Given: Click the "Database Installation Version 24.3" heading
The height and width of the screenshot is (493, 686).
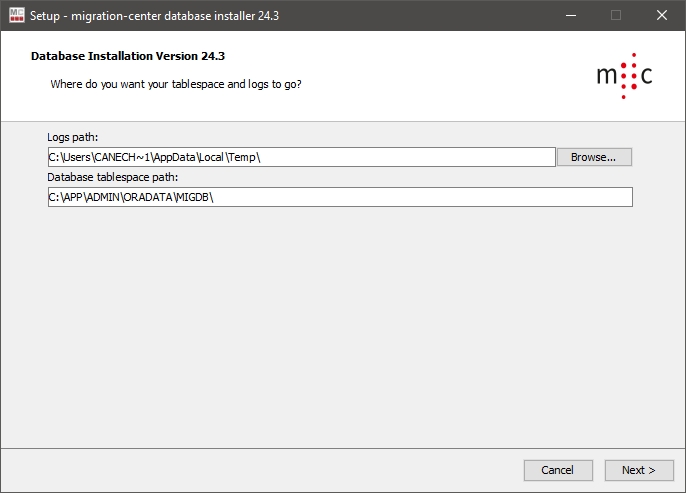Looking at the screenshot, I should coord(135,56).
